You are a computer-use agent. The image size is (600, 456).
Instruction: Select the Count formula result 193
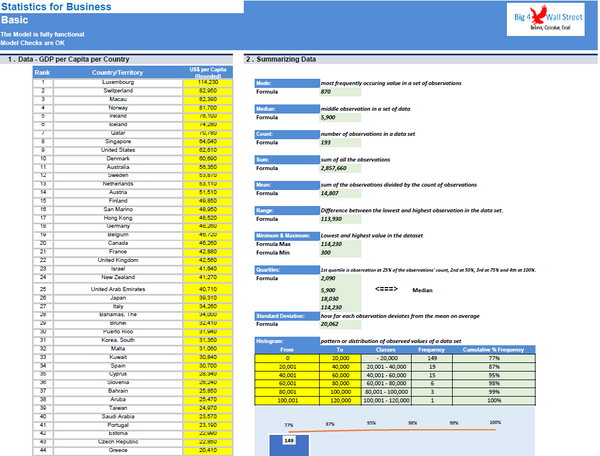click(x=340, y=143)
